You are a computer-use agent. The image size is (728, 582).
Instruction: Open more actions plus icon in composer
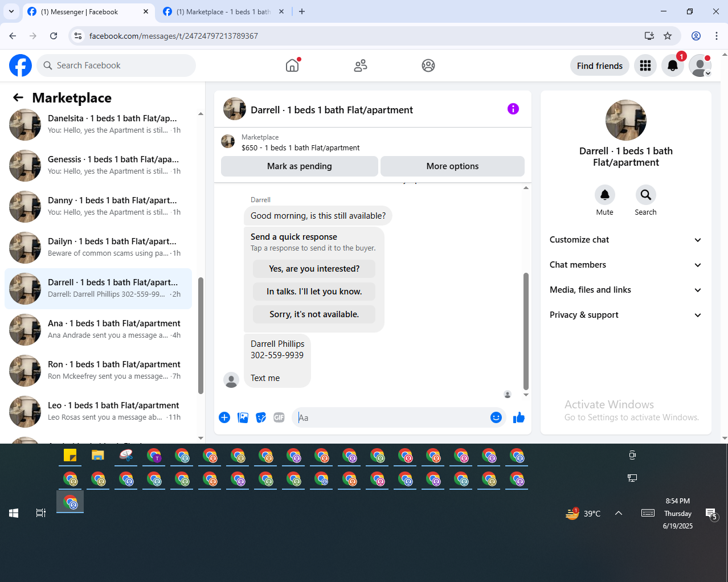(x=224, y=417)
